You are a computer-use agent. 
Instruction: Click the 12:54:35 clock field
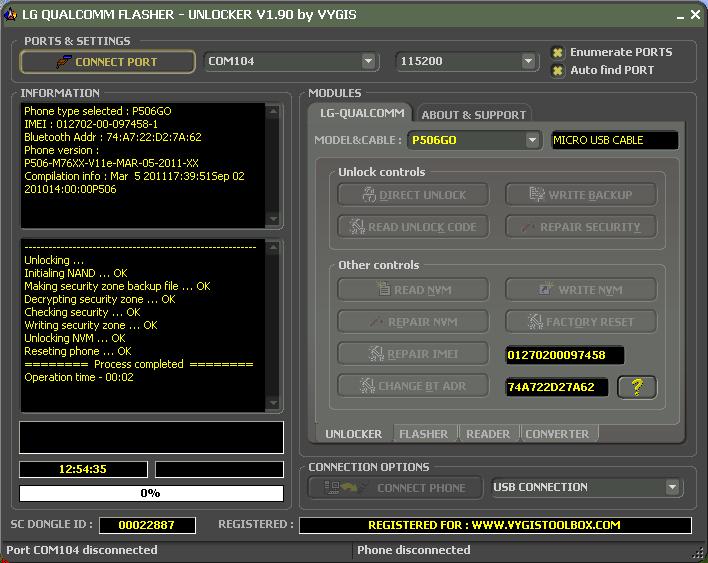(83, 469)
